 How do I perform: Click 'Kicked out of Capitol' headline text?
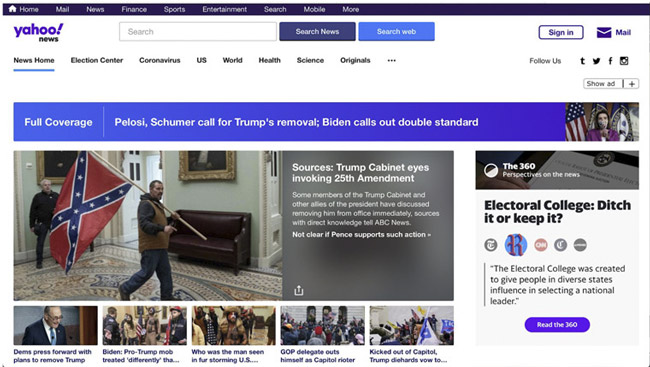(x=408, y=356)
